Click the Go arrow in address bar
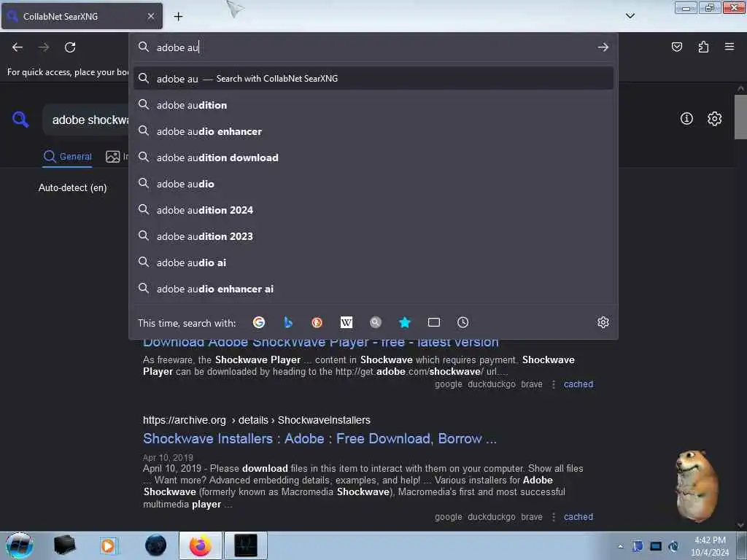 (603, 47)
